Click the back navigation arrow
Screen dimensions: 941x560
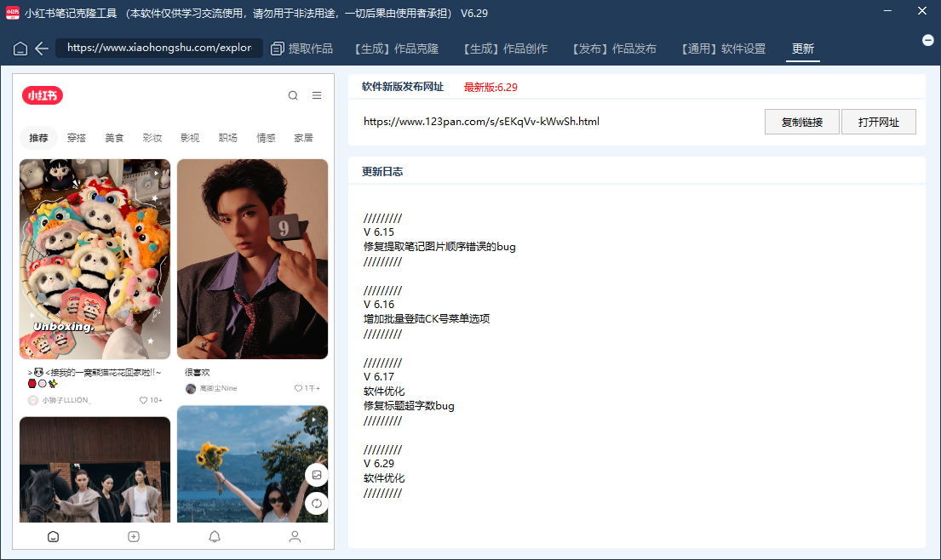pyautogui.click(x=41, y=49)
